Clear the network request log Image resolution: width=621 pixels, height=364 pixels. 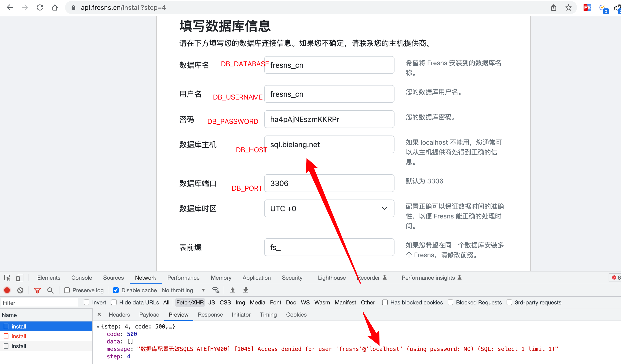click(x=20, y=290)
